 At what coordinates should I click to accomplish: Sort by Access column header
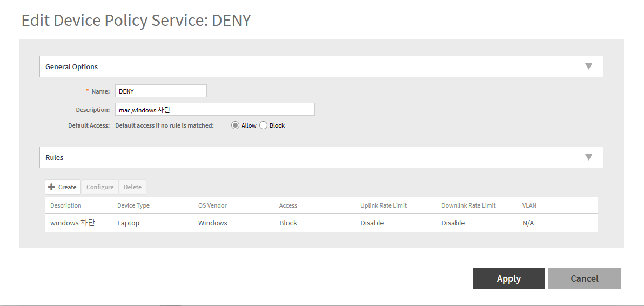pos(288,205)
